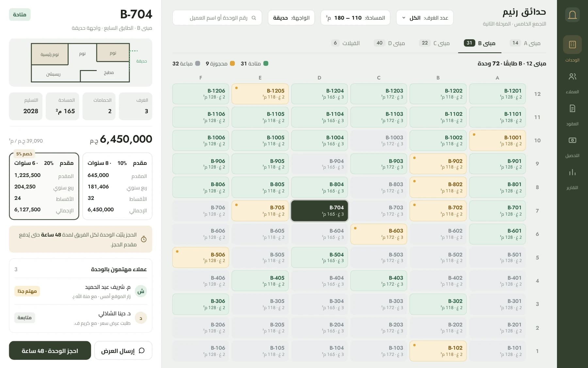Click the متابعة status tag
The image size is (588, 368).
click(x=24, y=318)
